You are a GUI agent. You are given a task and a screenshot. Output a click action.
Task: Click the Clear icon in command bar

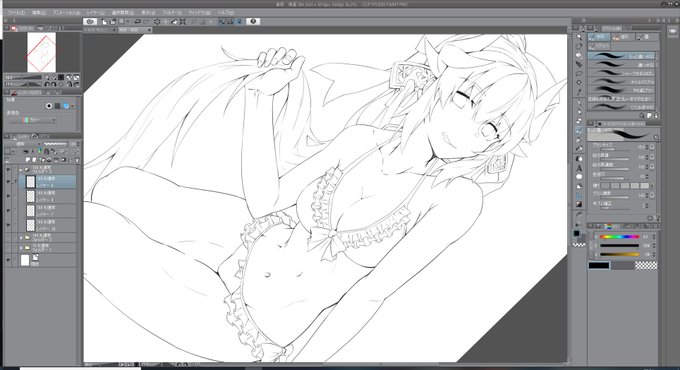pos(157,21)
